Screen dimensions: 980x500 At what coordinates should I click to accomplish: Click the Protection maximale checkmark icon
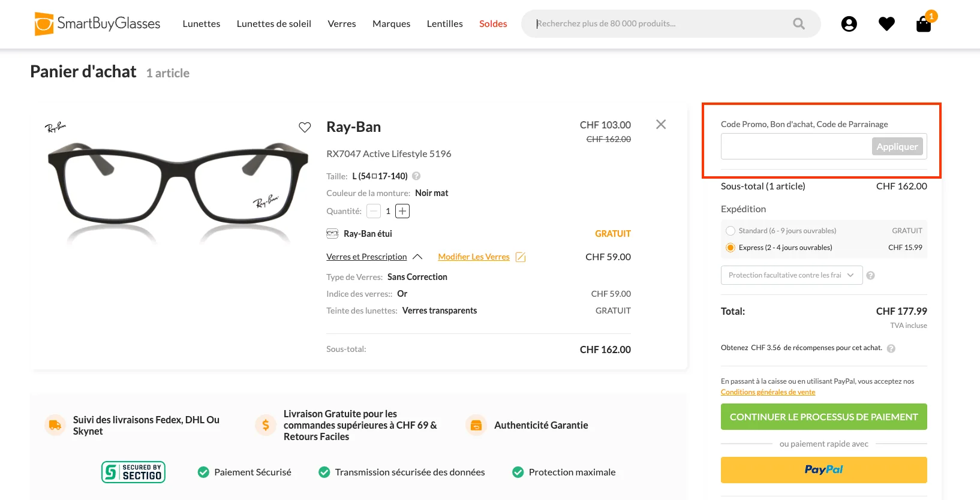(518, 472)
